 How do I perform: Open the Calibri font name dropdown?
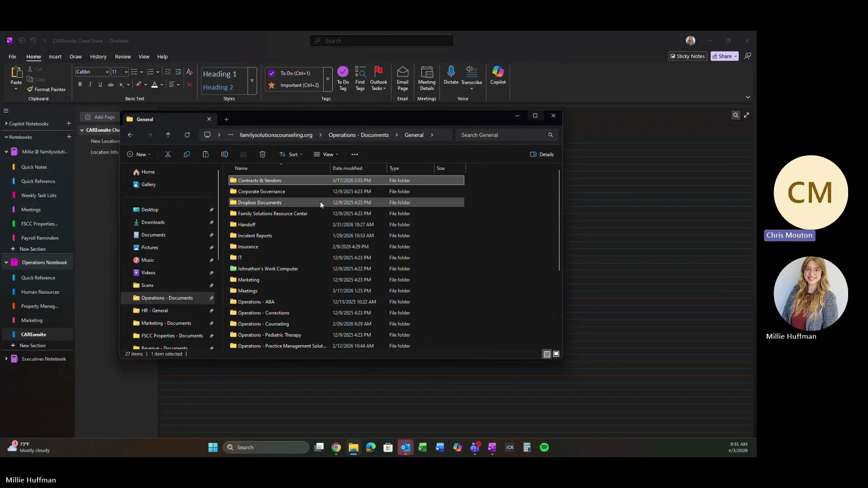[x=107, y=72]
